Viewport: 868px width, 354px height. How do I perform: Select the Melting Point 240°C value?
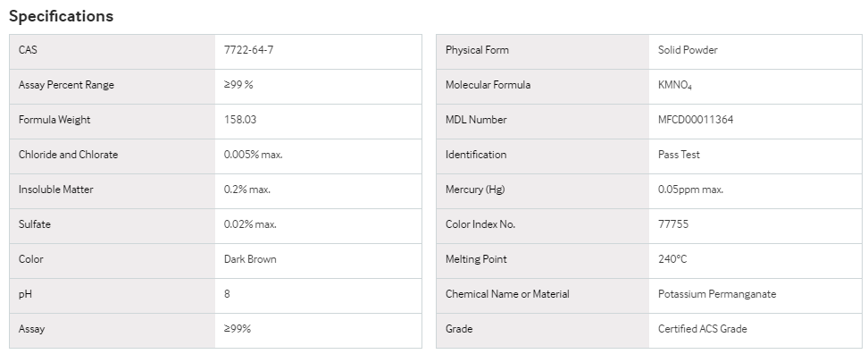coord(672,259)
